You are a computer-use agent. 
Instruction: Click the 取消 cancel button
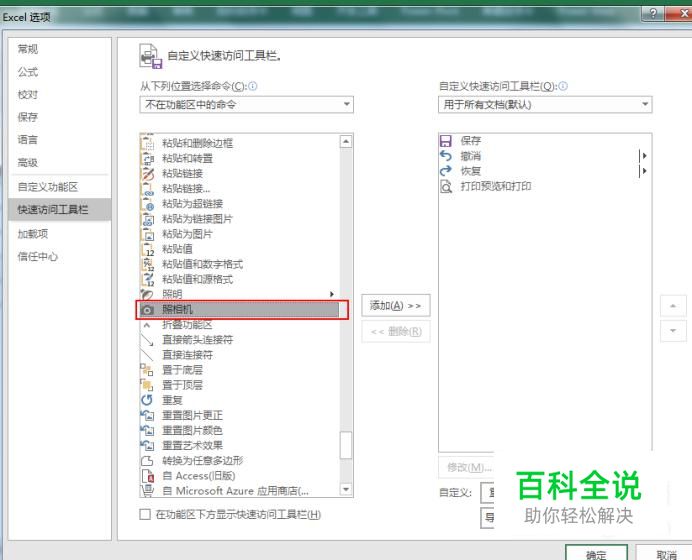[x=665, y=553]
